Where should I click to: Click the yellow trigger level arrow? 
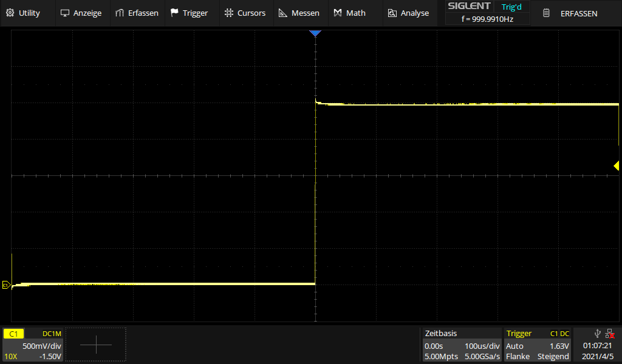[616, 166]
